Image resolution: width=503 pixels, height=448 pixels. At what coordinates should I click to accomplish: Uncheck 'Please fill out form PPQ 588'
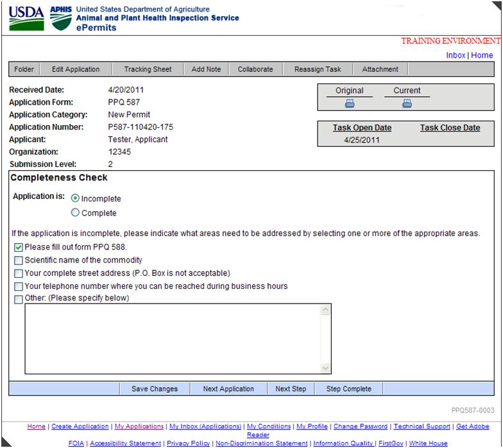pyautogui.click(x=19, y=247)
